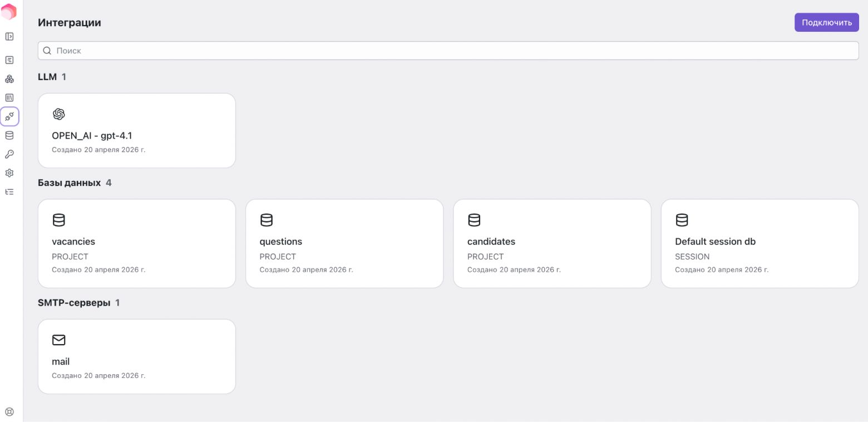
Task: Open the OPEN_AI - gpt-4.1 card
Action: tap(137, 131)
